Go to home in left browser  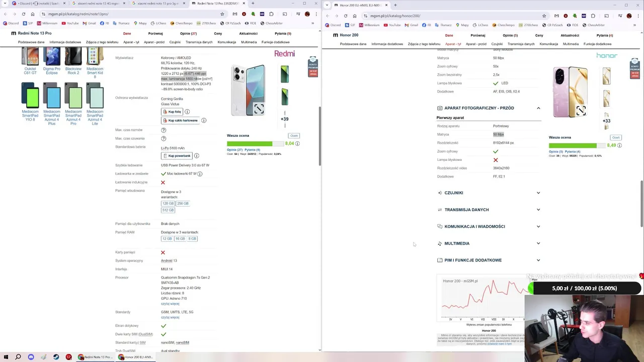[x=33, y=14]
